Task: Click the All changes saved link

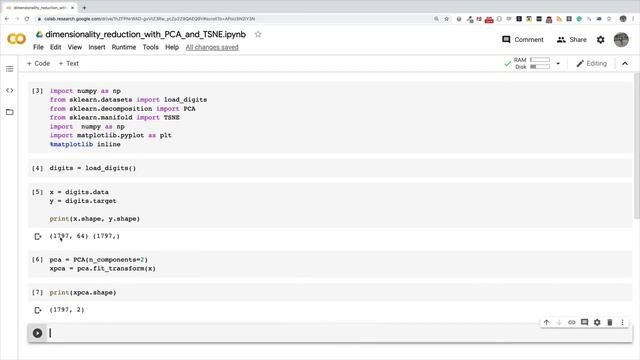Action: click(x=212, y=47)
